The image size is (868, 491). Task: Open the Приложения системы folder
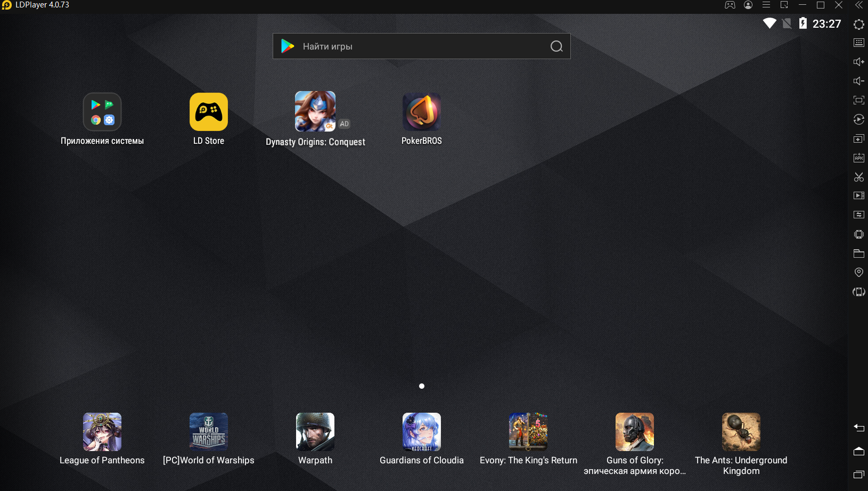click(x=102, y=112)
